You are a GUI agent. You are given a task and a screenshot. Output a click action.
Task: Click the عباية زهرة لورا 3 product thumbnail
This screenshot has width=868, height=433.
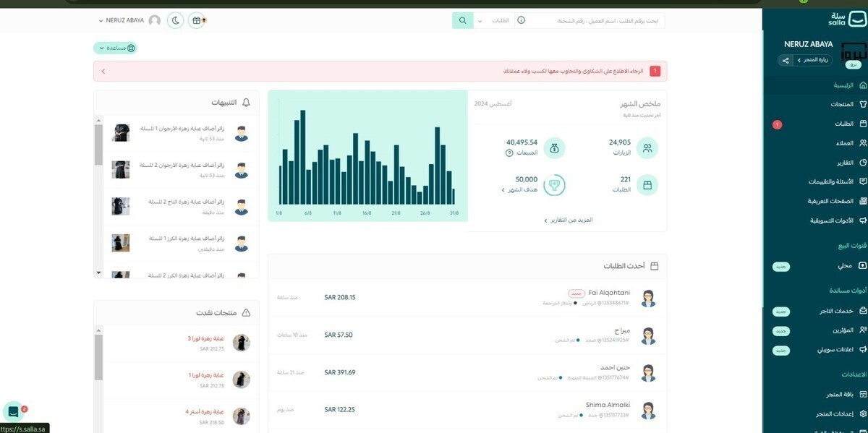point(241,340)
